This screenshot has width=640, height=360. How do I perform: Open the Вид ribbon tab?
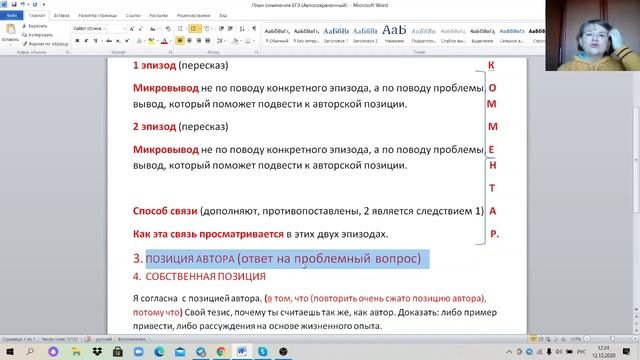coord(223,16)
